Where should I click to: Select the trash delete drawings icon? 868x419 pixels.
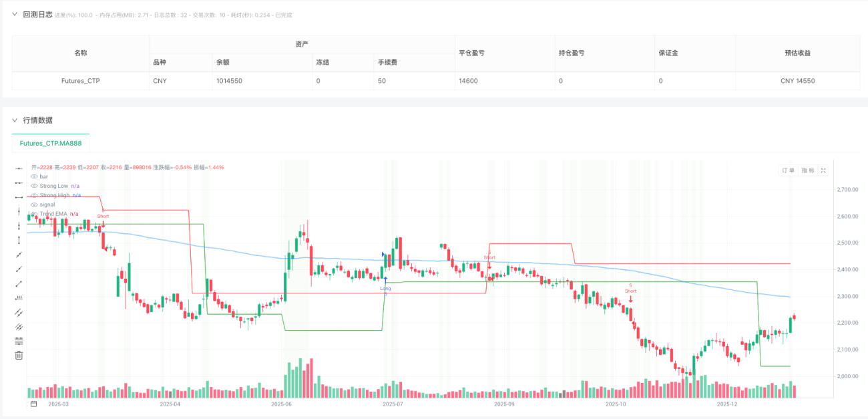(19, 356)
